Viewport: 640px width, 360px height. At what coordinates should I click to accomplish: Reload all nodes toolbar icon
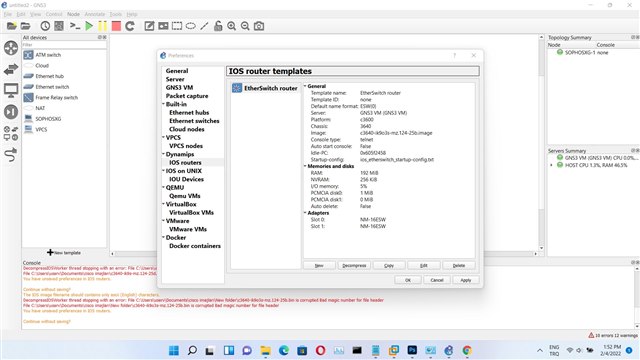point(130,26)
